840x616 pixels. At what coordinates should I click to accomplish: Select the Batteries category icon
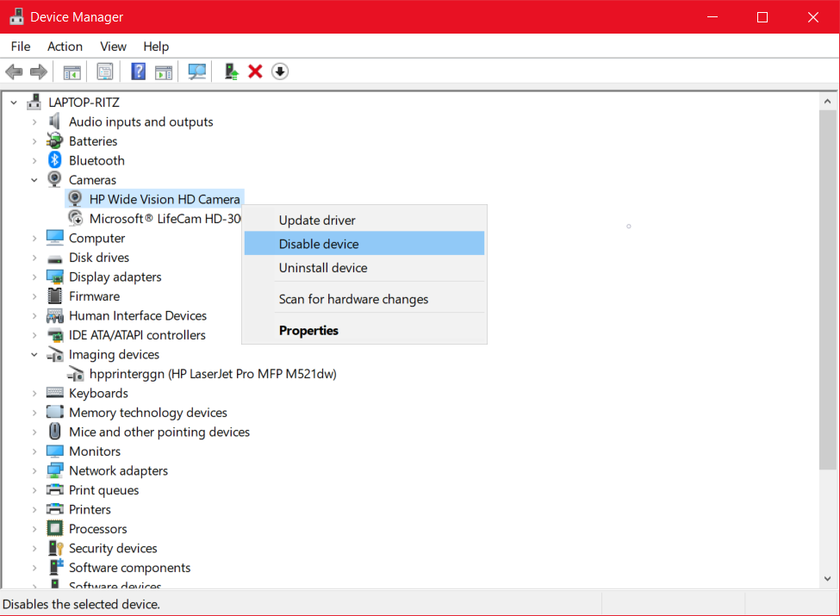point(54,141)
